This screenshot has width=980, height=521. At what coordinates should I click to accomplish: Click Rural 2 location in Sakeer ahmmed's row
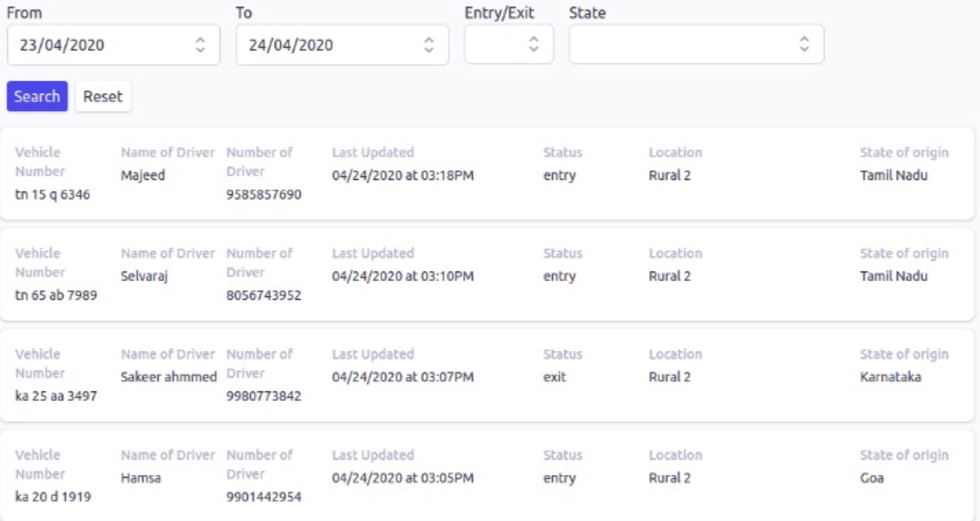click(x=670, y=377)
